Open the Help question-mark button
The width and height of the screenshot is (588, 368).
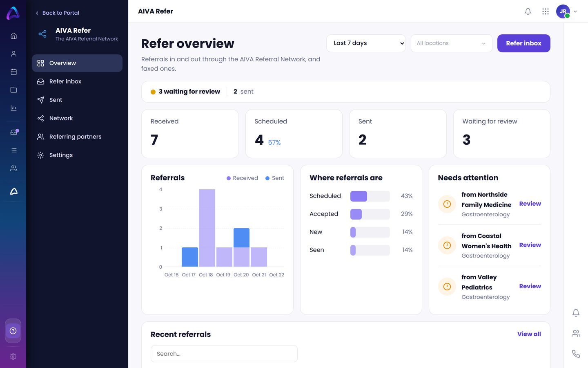coord(13,331)
